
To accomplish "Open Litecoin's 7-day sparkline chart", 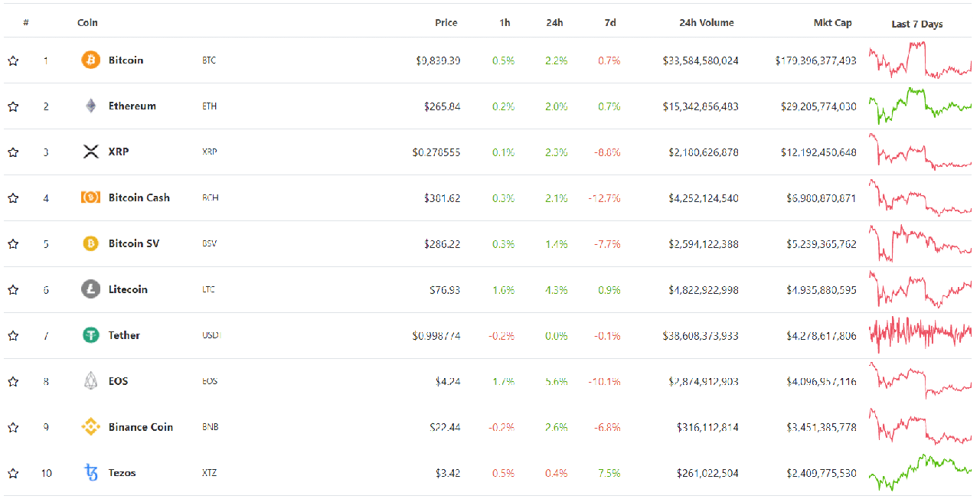I will pyautogui.click(x=920, y=289).
